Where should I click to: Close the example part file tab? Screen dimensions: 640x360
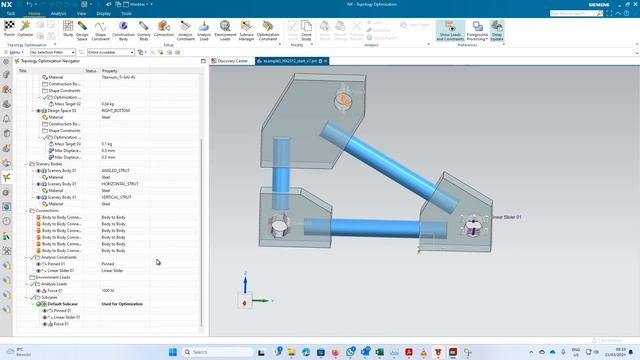326,61
